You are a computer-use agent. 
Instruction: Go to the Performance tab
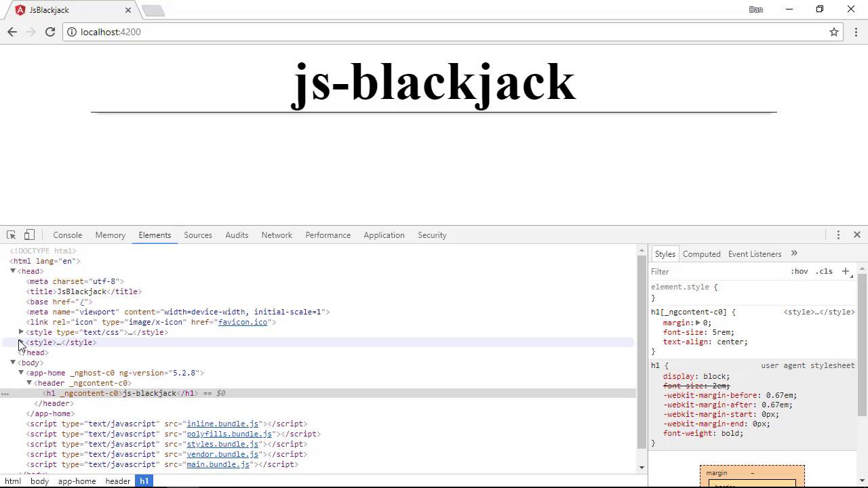[x=328, y=235]
